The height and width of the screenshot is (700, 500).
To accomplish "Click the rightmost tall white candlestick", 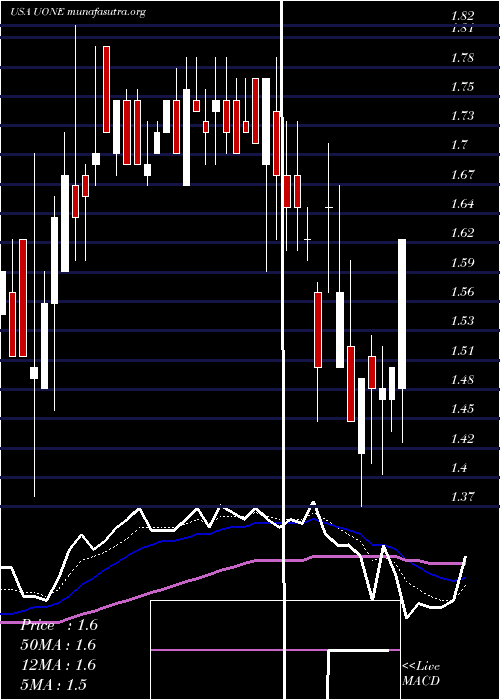I will point(402,314).
